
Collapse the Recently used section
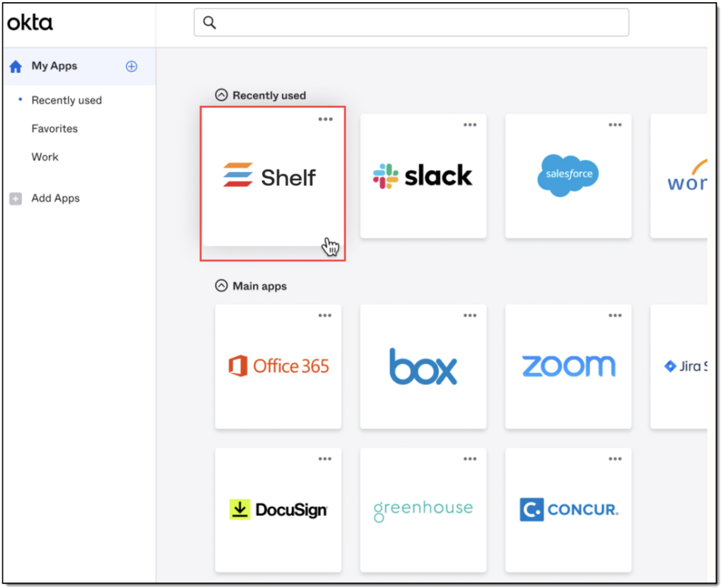[x=221, y=95]
